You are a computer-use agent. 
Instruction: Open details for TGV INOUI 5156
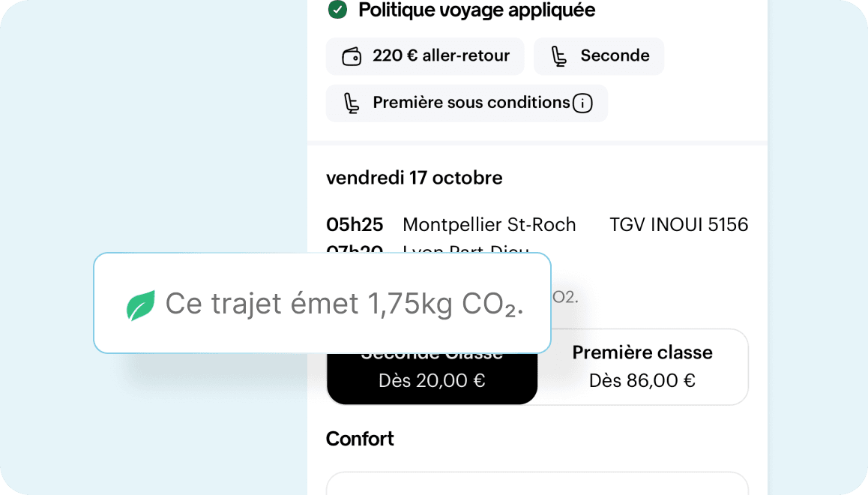[x=678, y=224]
